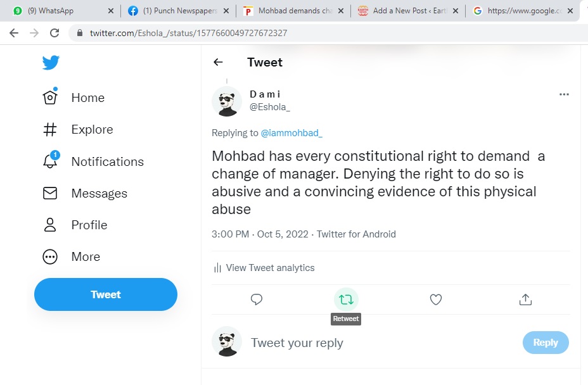Go back using tweet header arrow
The width and height of the screenshot is (588, 385).
point(218,62)
